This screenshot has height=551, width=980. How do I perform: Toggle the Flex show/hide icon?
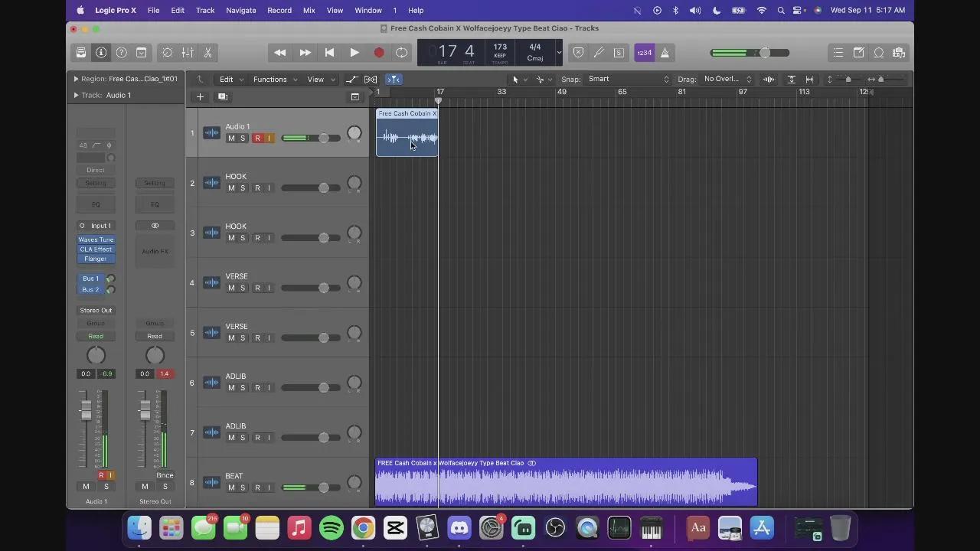coord(371,79)
